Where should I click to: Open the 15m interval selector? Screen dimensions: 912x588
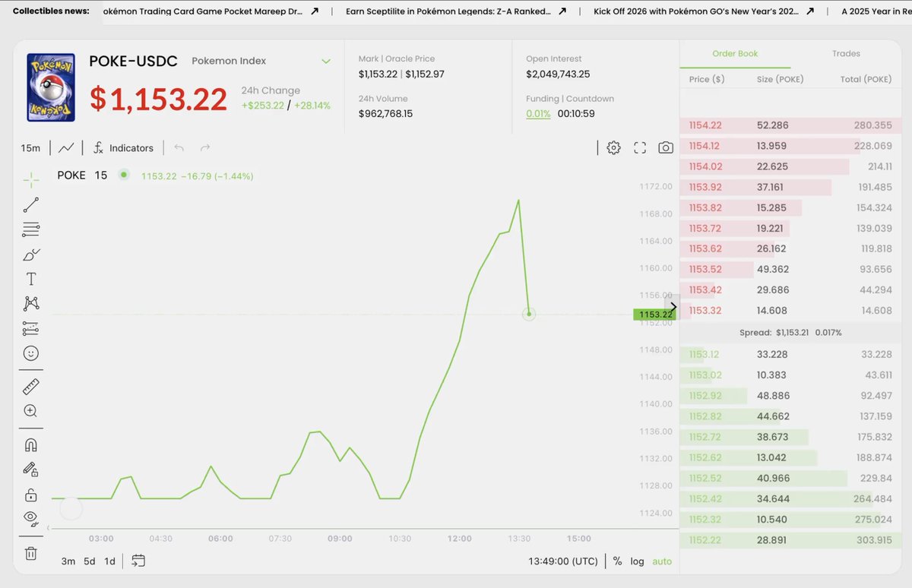tap(30, 148)
